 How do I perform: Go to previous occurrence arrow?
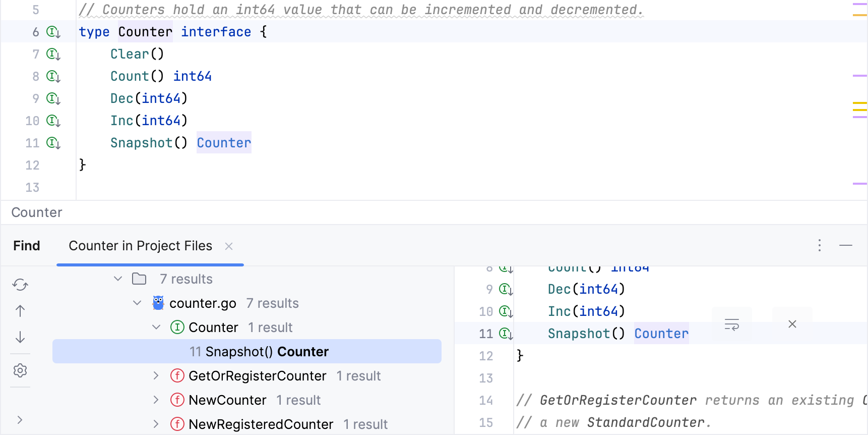tap(20, 311)
